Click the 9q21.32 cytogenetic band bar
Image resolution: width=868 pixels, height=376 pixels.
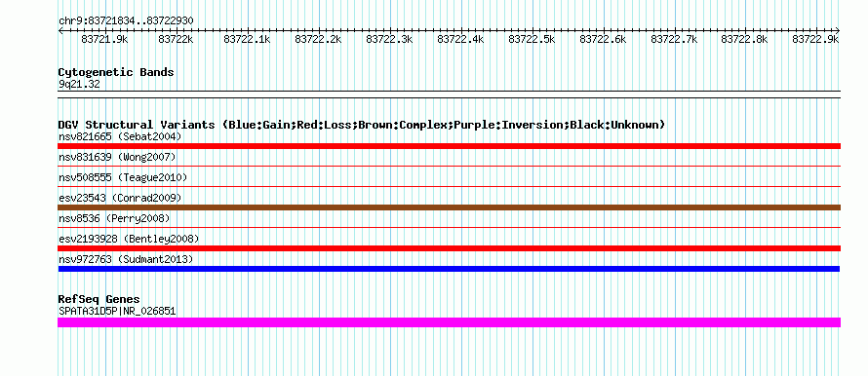449,94
